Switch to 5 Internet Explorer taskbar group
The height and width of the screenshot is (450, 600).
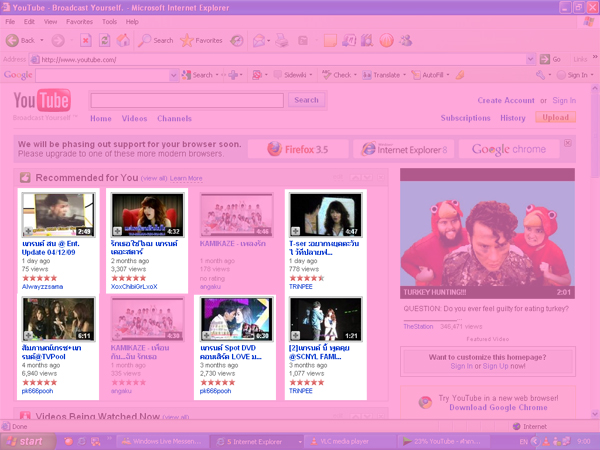tap(257, 442)
